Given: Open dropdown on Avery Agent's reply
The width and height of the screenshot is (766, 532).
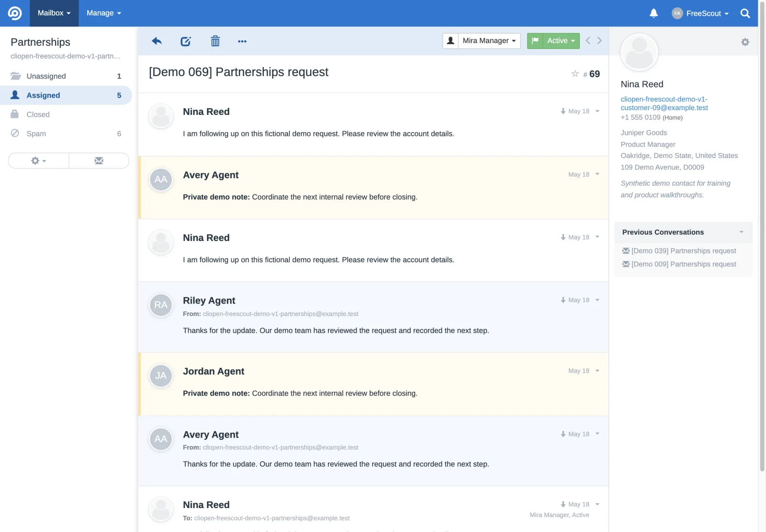Looking at the screenshot, I should click(597, 434).
